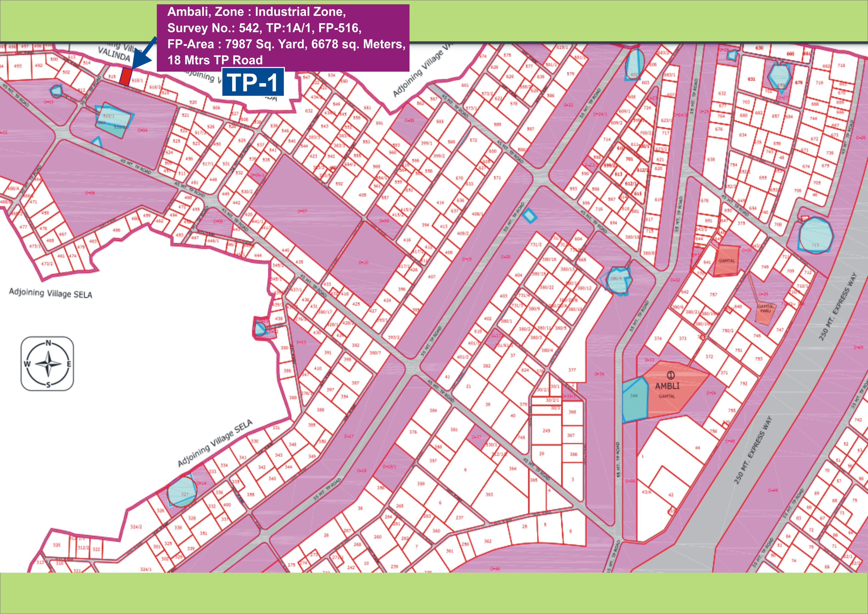Select plot number 362

[x=488, y=541]
